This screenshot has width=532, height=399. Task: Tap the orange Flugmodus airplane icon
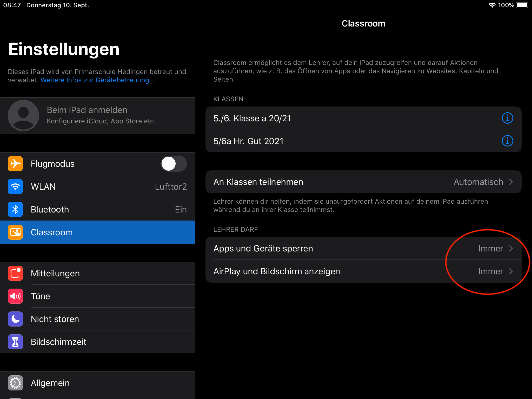pos(15,164)
